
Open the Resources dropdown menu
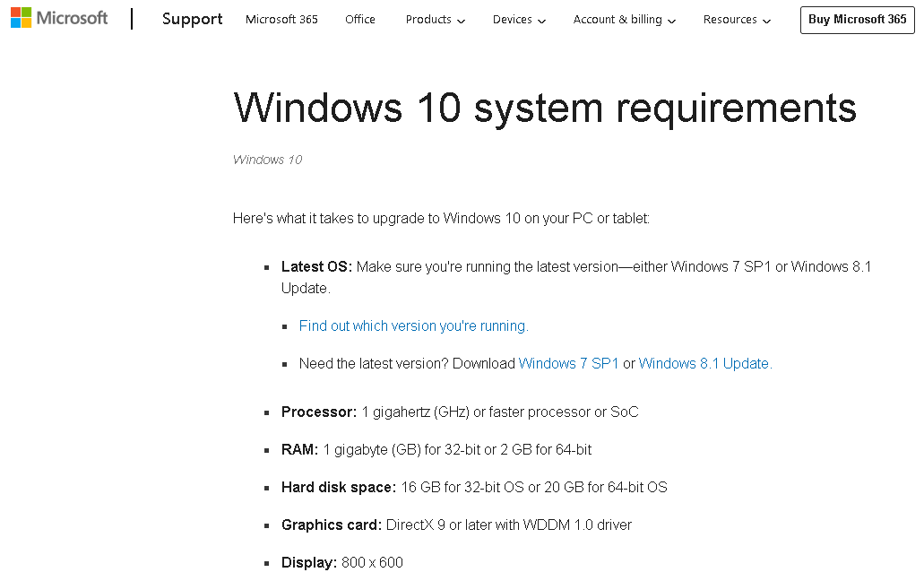tap(737, 20)
